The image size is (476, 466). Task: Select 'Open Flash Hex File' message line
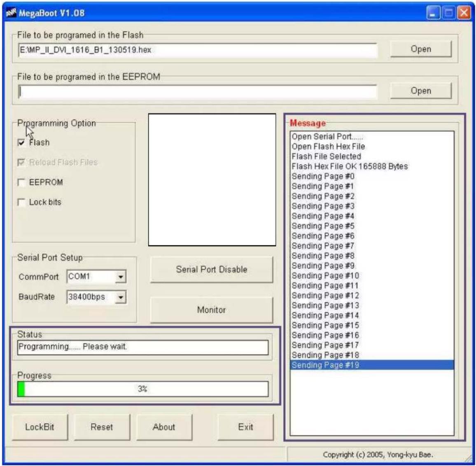[371, 146]
